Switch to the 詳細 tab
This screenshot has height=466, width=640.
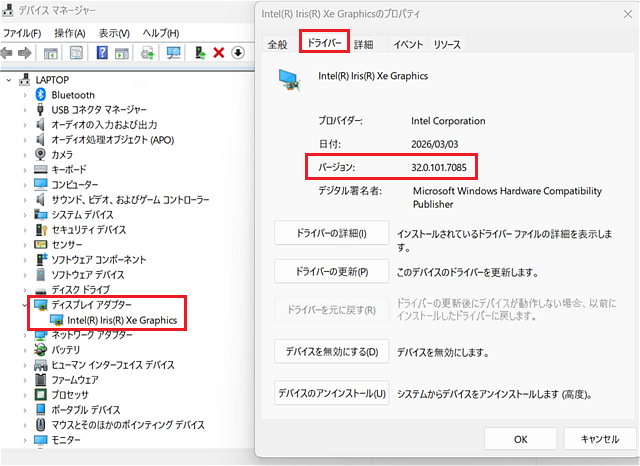(x=364, y=44)
